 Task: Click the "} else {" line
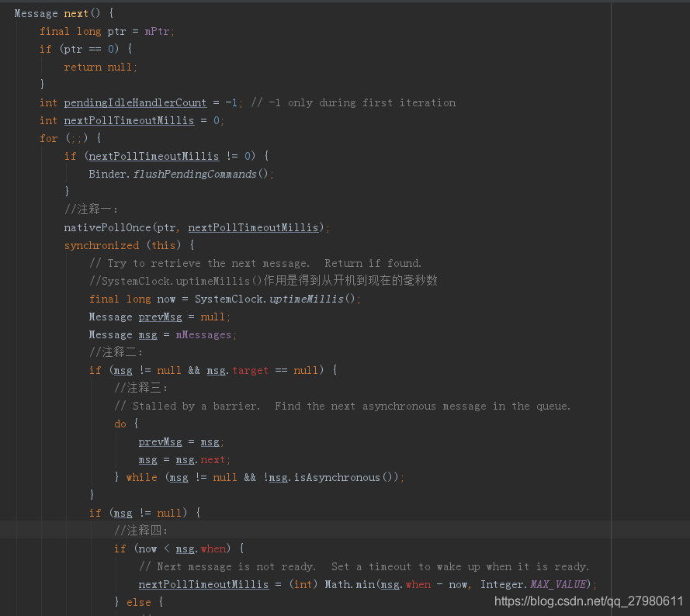[x=139, y=602]
